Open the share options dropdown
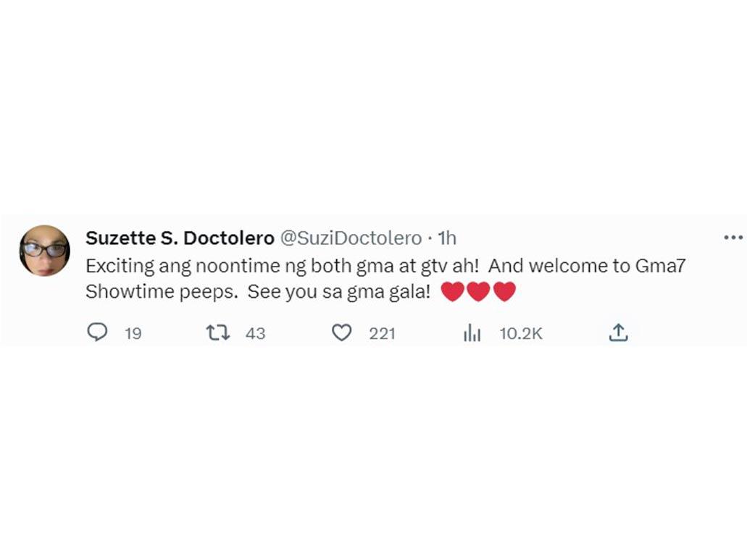 [x=619, y=332]
